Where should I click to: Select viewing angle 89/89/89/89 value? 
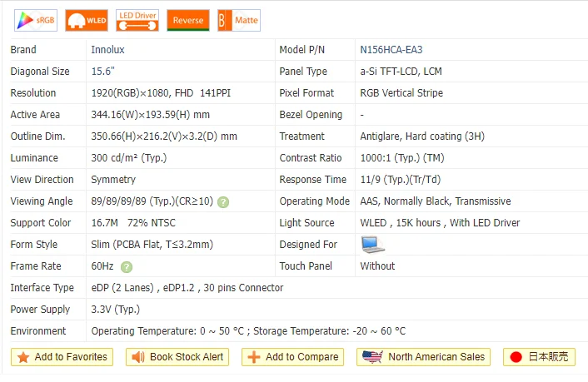pyautogui.click(x=152, y=201)
